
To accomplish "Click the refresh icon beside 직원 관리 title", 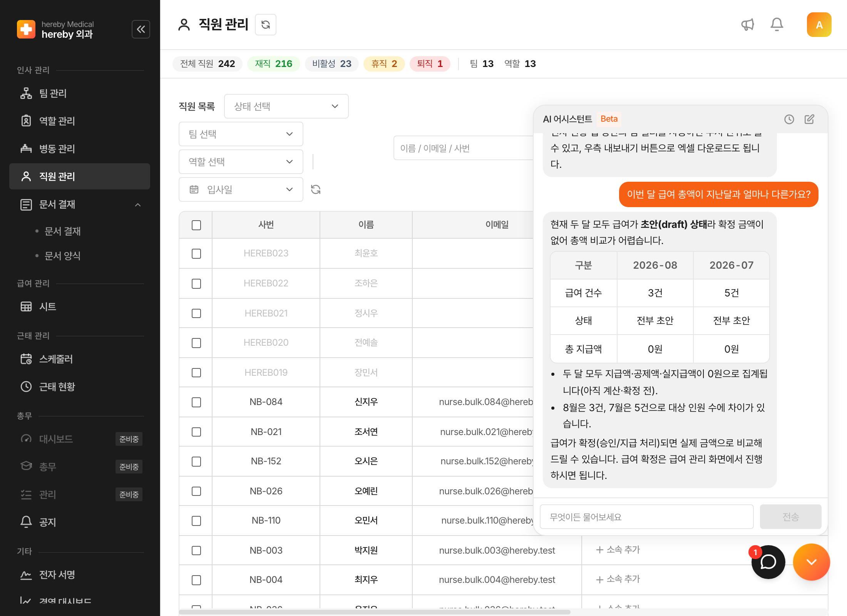I will (x=266, y=25).
